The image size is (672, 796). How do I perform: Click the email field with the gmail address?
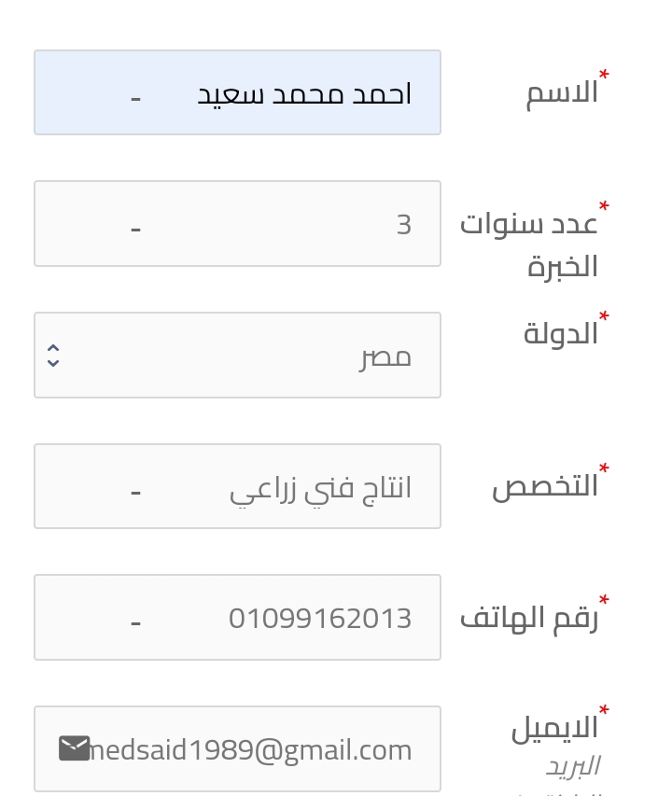pyautogui.click(x=238, y=748)
